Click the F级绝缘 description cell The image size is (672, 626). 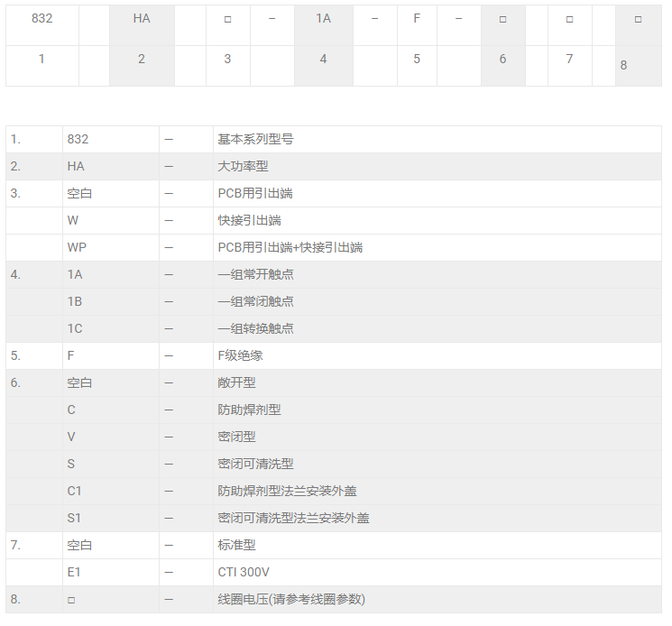click(x=240, y=355)
